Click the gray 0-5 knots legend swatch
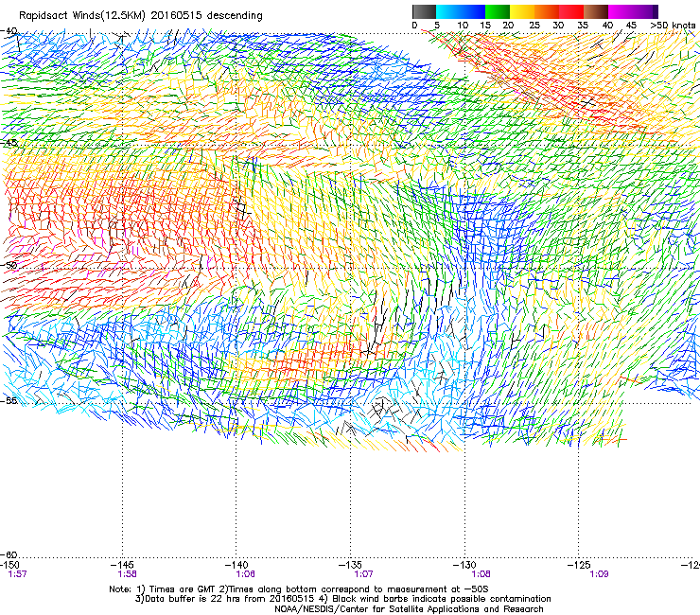700x615 pixels. pyautogui.click(x=424, y=11)
